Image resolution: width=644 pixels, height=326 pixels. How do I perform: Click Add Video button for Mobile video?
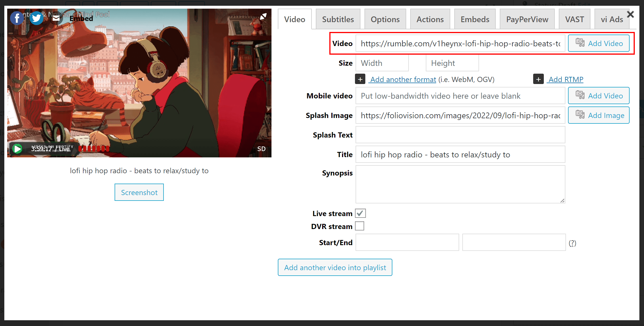coord(599,96)
